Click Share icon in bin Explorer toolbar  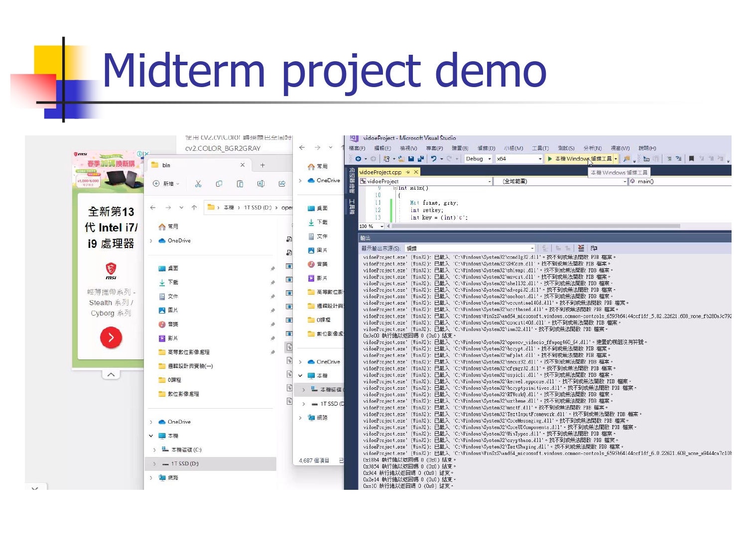tap(282, 184)
